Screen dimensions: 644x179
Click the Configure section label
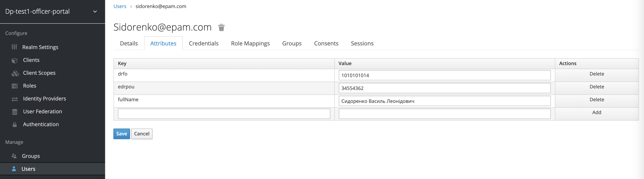click(16, 34)
